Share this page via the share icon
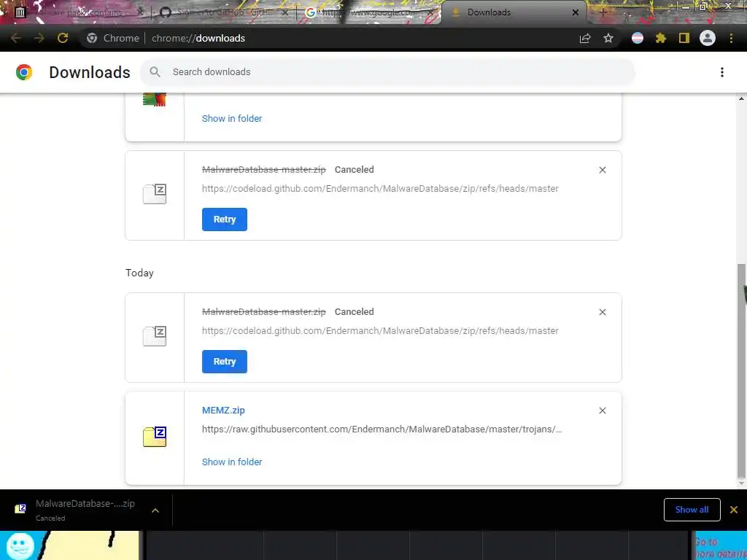 click(x=585, y=38)
